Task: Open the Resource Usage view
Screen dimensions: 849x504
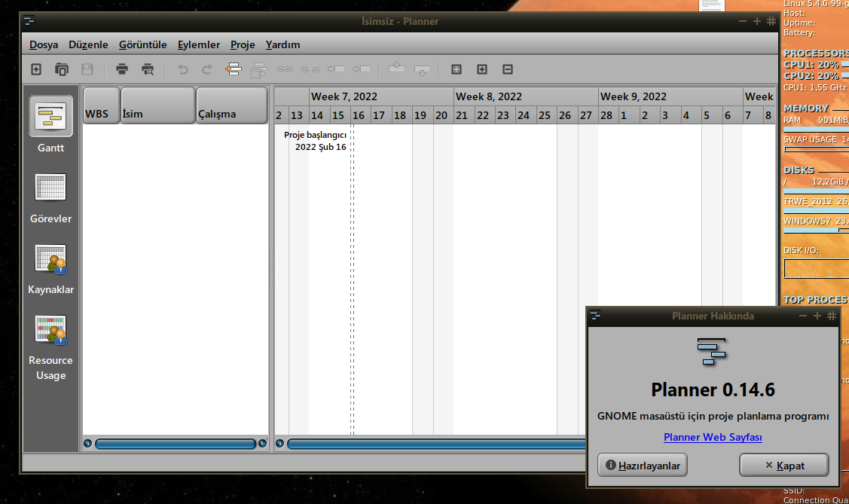Action: tap(51, 347)
